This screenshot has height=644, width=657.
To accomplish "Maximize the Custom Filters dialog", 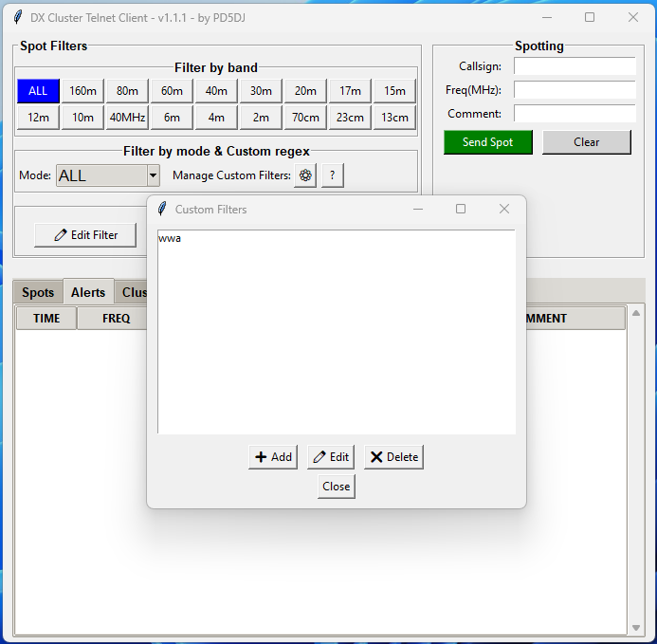I will pyautogui.click(x=461, y=209).
